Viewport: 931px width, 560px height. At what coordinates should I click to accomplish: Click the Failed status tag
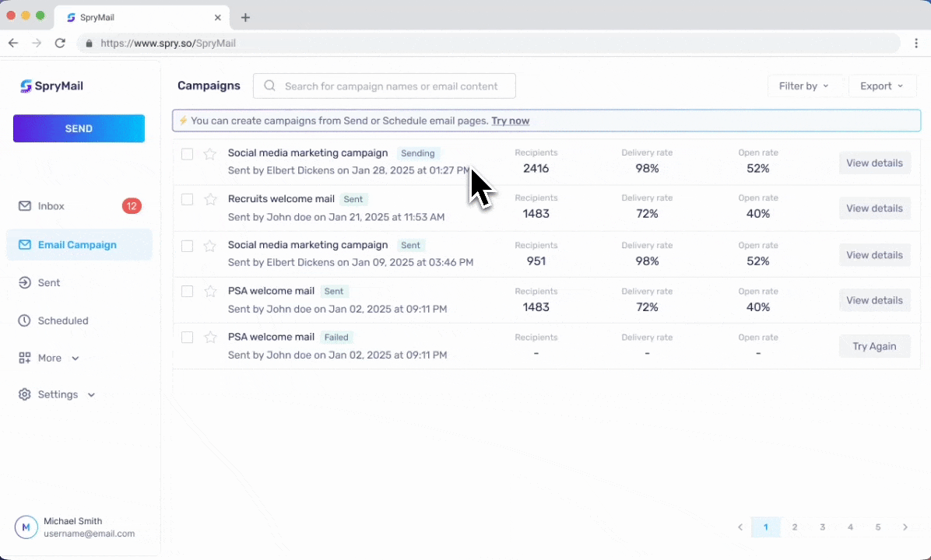click(x=336, y=337)
